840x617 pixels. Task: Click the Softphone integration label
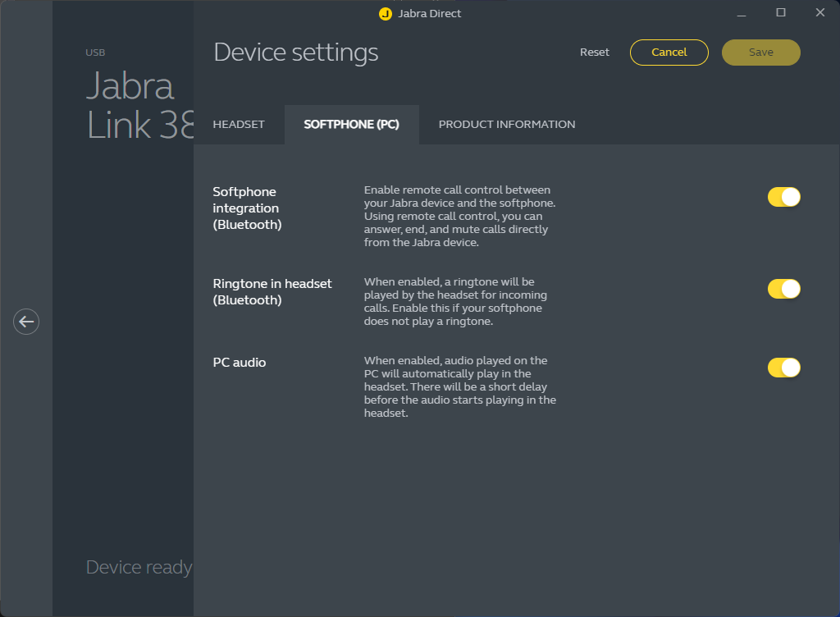[248, 208]
